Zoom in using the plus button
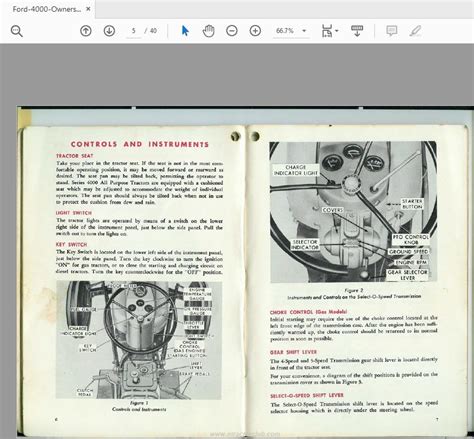 [255, 31]
